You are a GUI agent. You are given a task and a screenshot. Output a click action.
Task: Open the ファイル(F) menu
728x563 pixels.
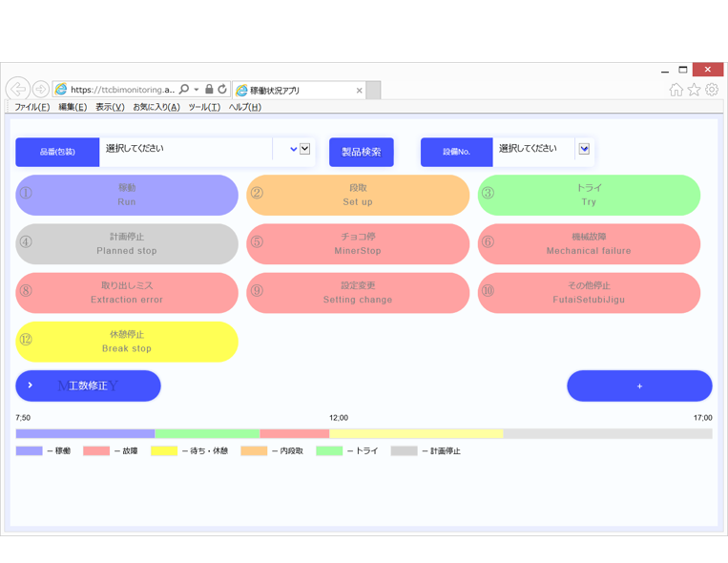[x=31, y=107]
